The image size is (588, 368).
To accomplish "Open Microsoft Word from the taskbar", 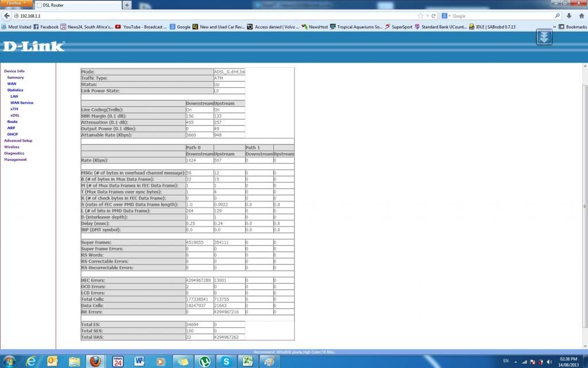I will coord(139,361).
